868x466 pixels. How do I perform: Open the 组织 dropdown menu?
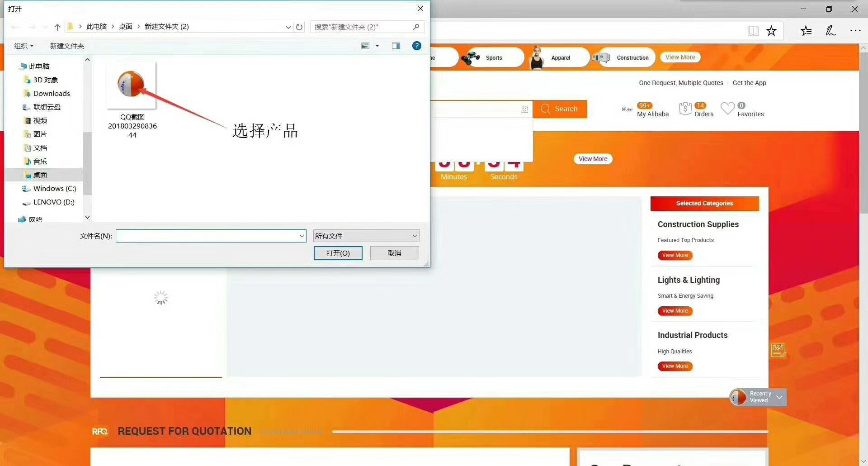(x=24, y=46)
